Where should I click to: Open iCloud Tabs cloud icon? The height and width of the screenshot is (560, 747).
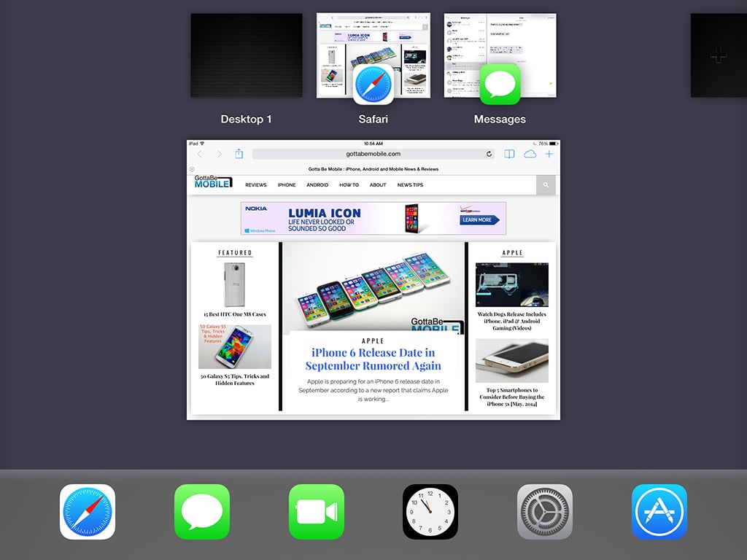click(530, 154)
